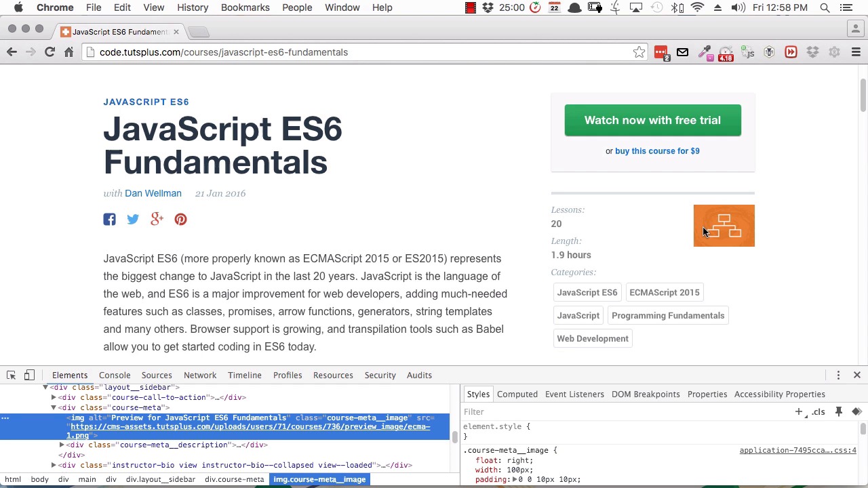Add new style rule plus icon
The image size is (868, 488).
(x=799, y=411)
